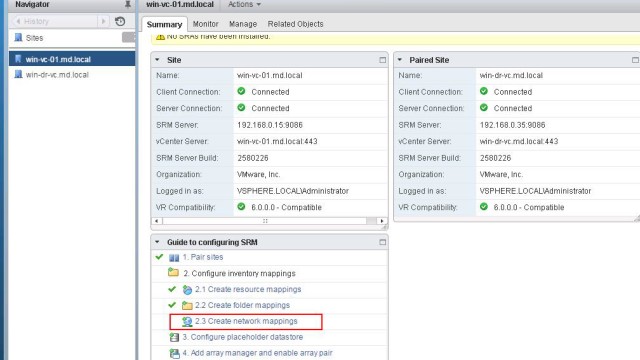Switch to the Monitor tab
This screenshot has height=360, width=640.
(205, 24)
